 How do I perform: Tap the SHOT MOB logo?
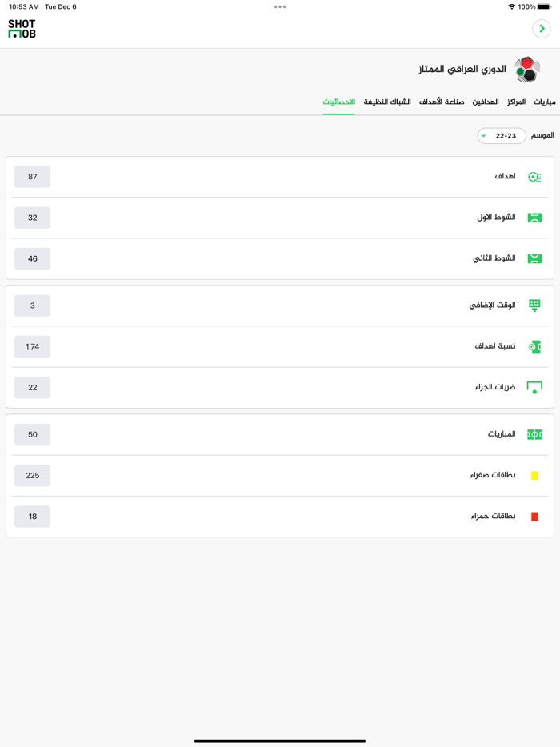[22, 29]
